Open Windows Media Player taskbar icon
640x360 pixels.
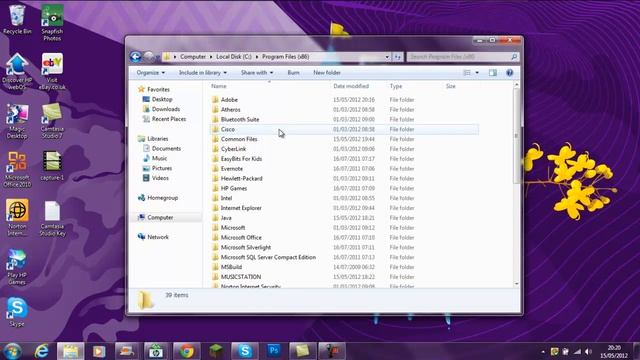pyautogui.click(x=99, y=351)
